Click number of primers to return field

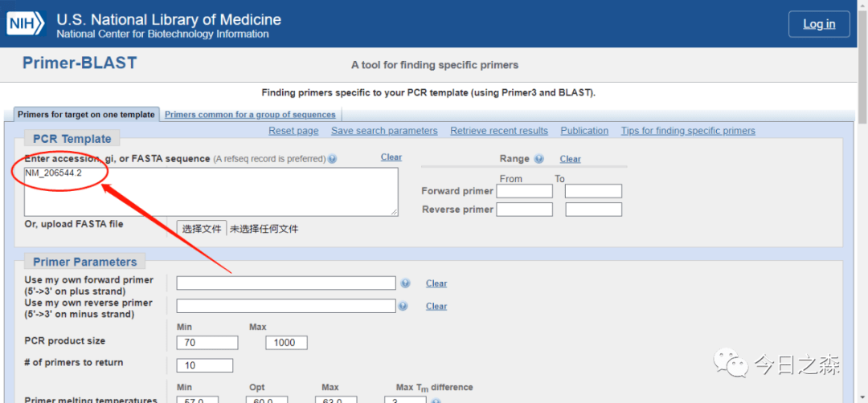(x=205, y=365)
